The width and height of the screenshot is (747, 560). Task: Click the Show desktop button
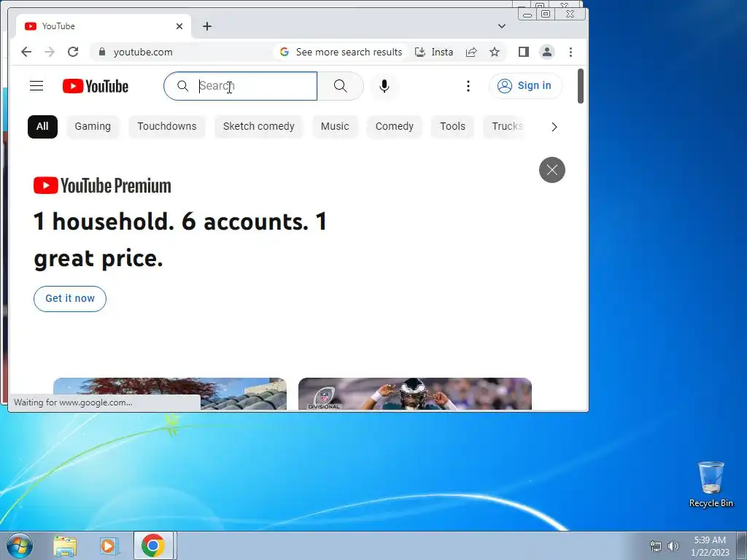742,545
